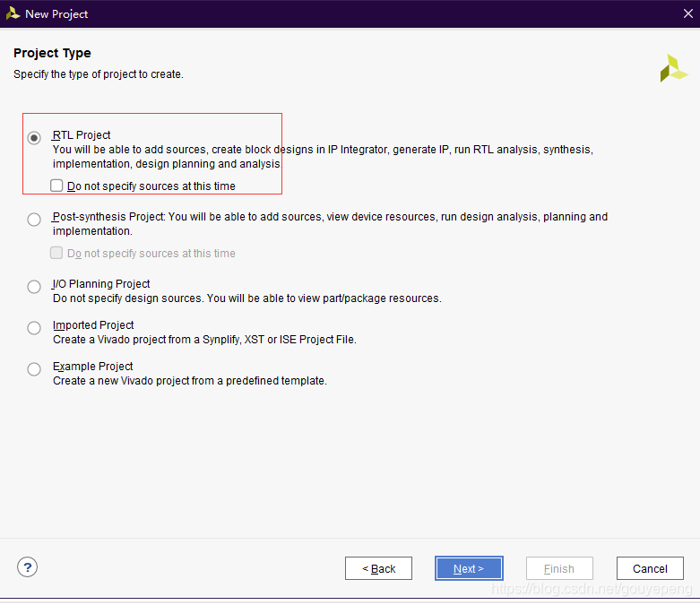Image resolution: width=700 pixels, height=605 pixels.
Task: Enable 'Do not specify sources' under RTL Project
Action: [56, 186]
